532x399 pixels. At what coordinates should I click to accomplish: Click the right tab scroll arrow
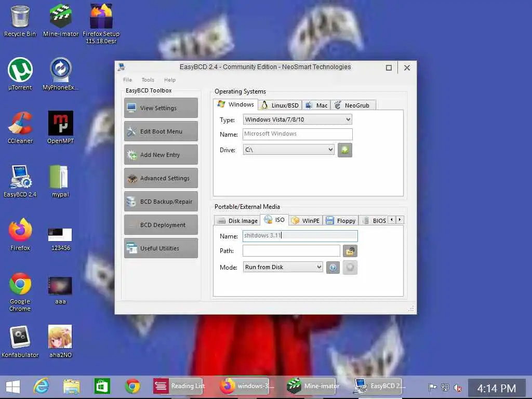click(x=400, y=220)
